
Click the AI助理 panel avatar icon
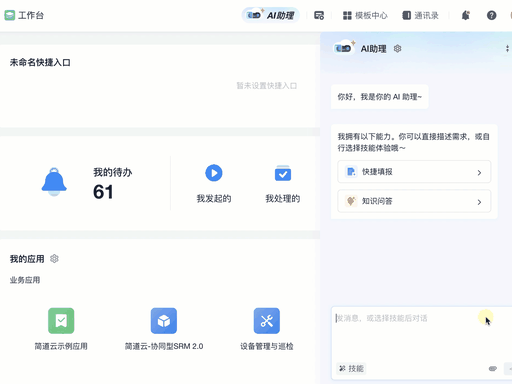pyautogui.click(x=344, y=48)
